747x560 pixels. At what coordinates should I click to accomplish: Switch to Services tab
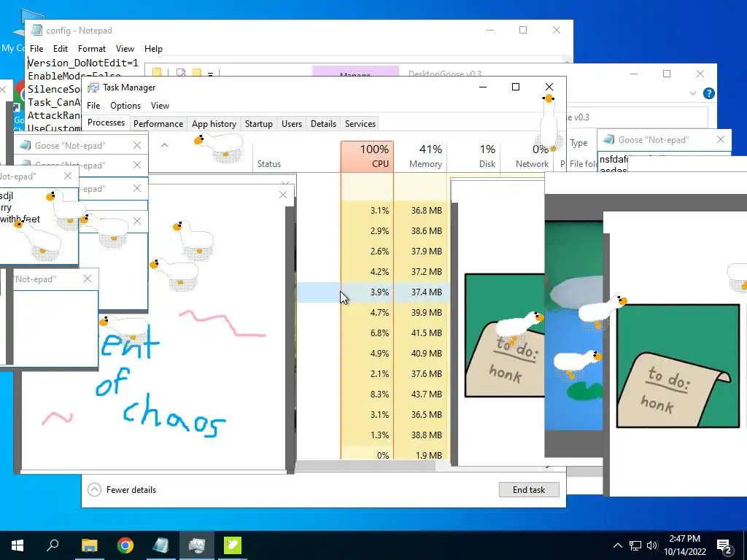360,124
